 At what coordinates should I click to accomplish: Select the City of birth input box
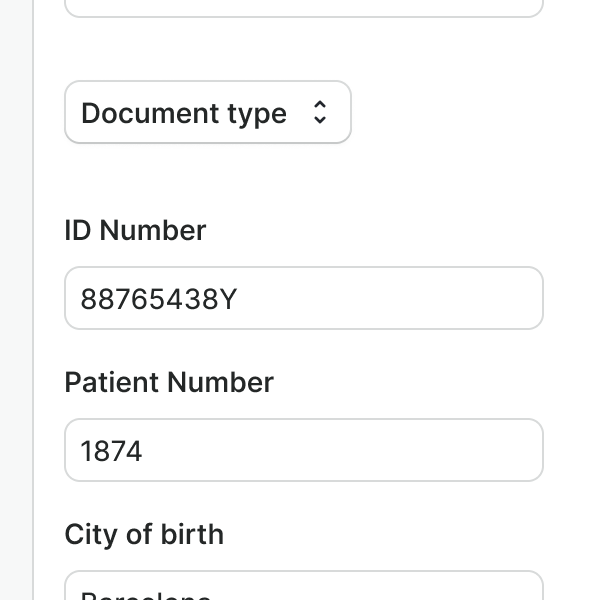coord(303,588)
